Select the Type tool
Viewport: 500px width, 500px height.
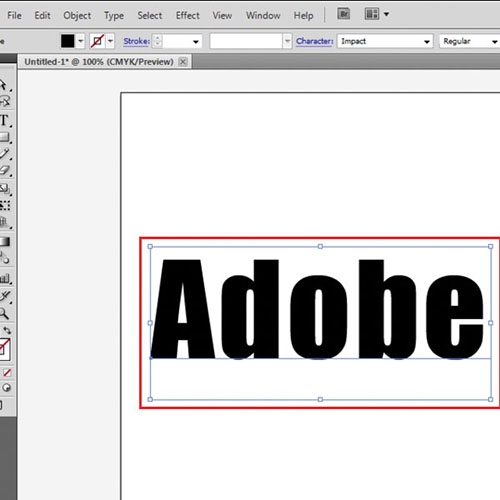pyautogui.click(x=5, y=120)
